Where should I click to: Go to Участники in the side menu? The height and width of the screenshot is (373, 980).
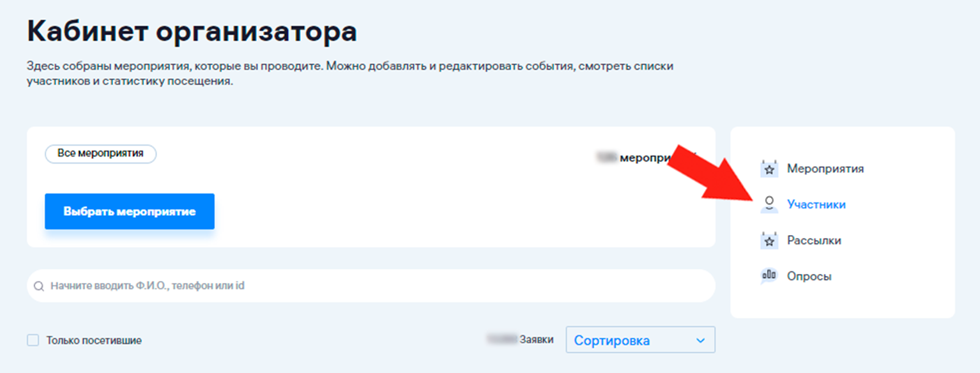(816, 204)
